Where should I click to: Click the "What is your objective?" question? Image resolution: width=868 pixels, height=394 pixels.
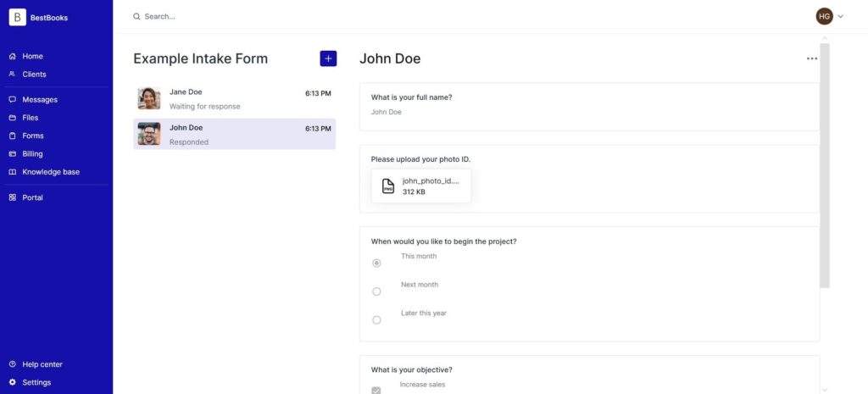pyautogui.click(x=411, y=369)
